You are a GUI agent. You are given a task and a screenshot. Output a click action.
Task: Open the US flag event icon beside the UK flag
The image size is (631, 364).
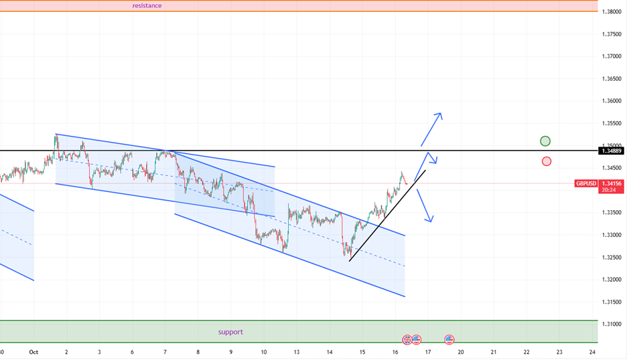(x=416, y=340)
